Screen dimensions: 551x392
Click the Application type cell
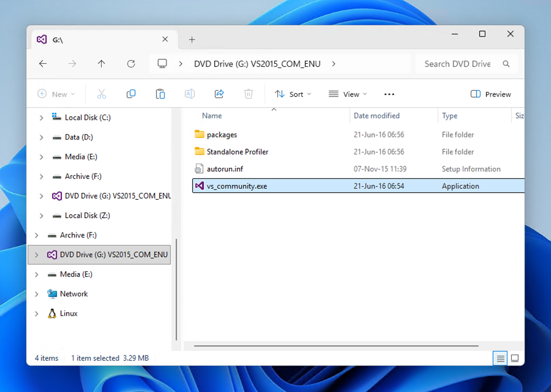[x=460, y=186]
